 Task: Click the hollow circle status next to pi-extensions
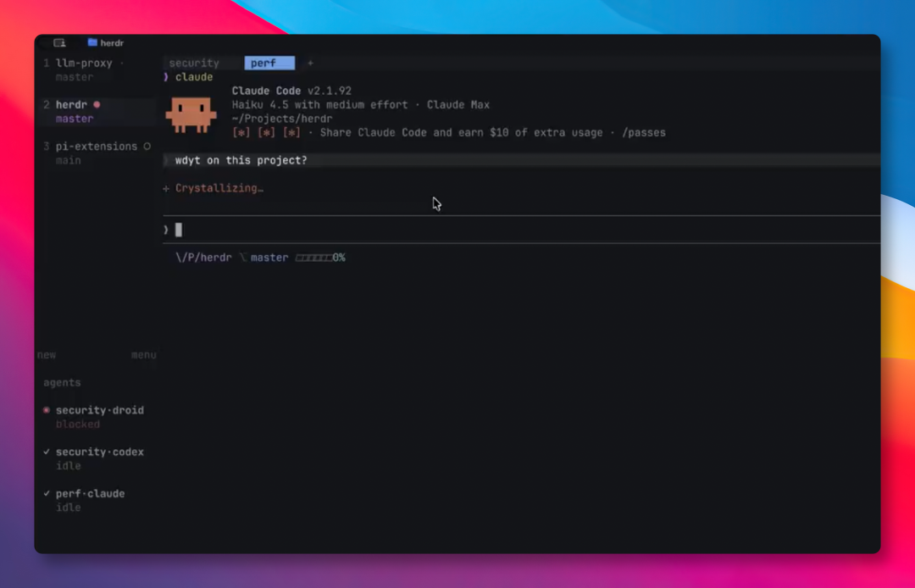[147, 147]
